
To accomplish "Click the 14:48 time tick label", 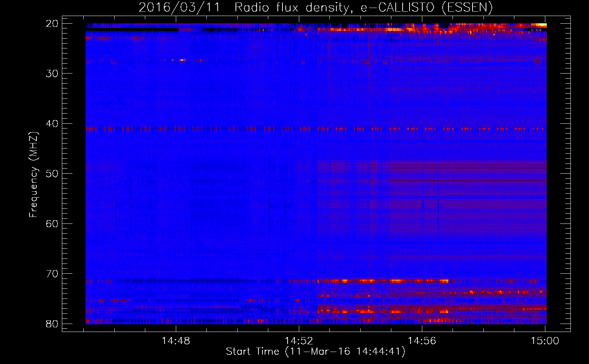I will click(176, 341).
